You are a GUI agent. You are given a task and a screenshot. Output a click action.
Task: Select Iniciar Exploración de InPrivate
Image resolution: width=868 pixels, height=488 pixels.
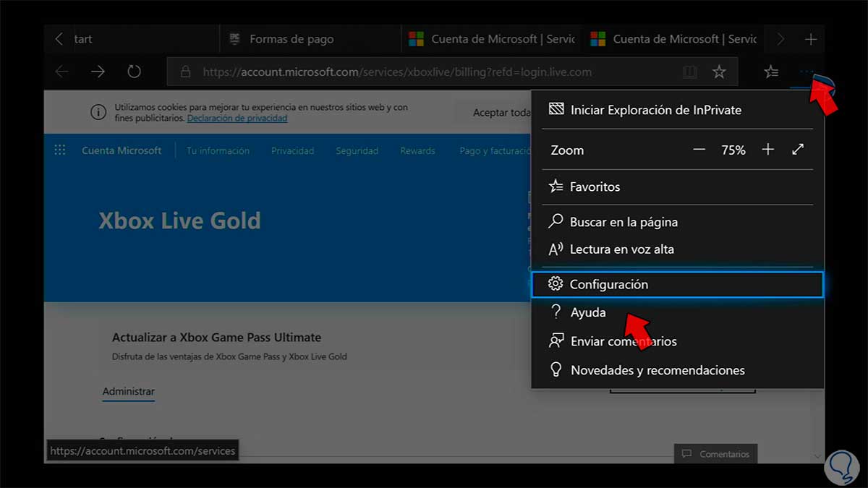(x=678, y=110)
